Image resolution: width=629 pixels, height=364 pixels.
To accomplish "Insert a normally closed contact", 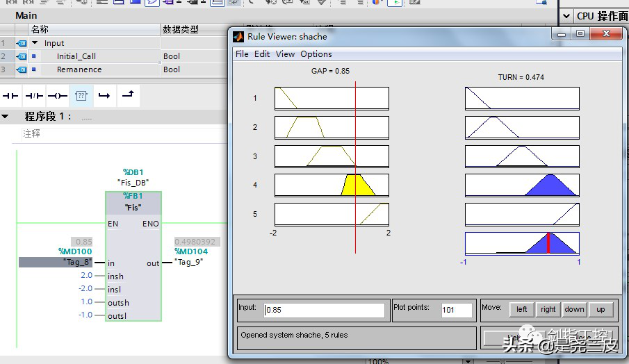I will pyautogui.click(x=34, y=95).
